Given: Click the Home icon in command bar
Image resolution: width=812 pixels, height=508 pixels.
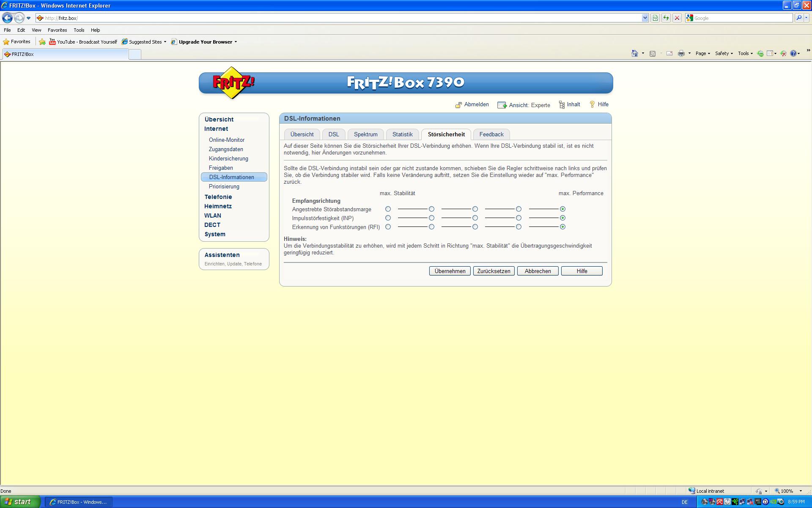Looking at the screenshot, I should point(634,53).
